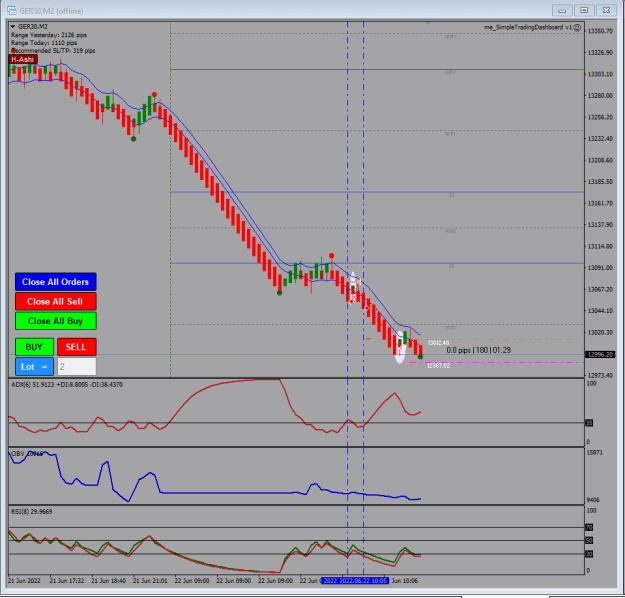This screenshot has width=625, height=598.
Task: Click the Close All Sell button
Action: pos(55,301)
